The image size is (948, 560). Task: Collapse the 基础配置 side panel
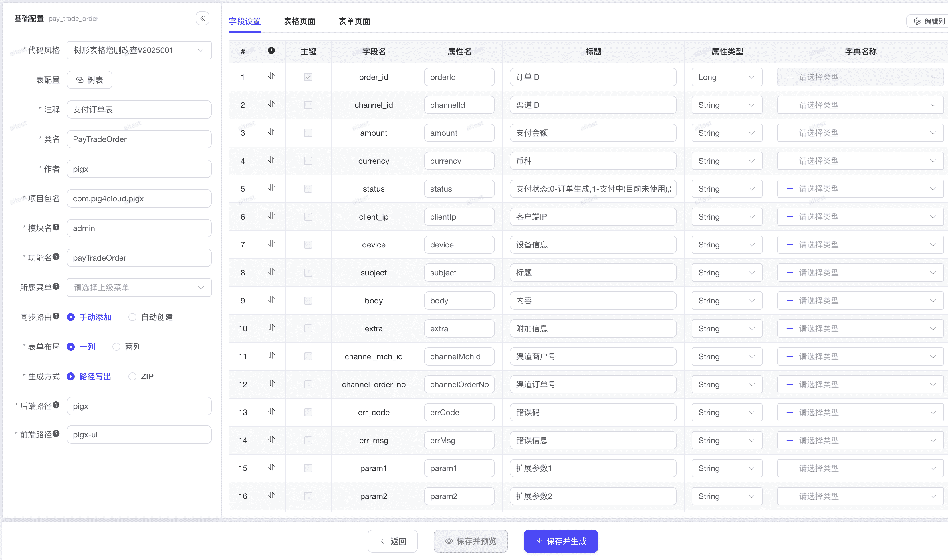click(202, 18)
